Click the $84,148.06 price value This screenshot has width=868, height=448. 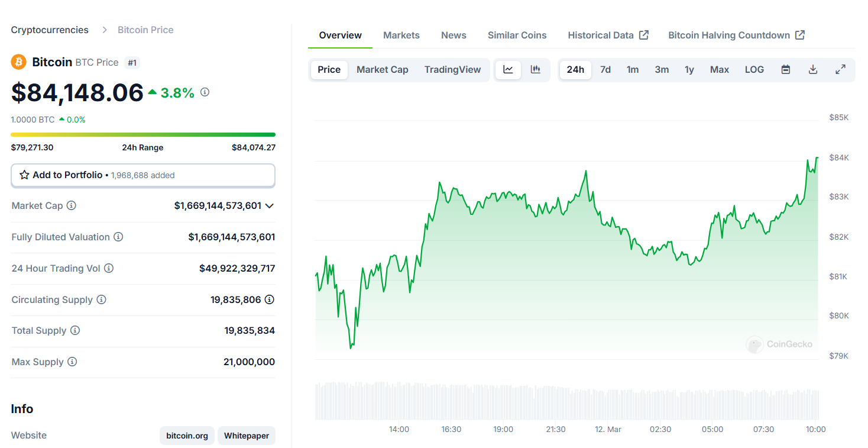(x=77, y=93)
